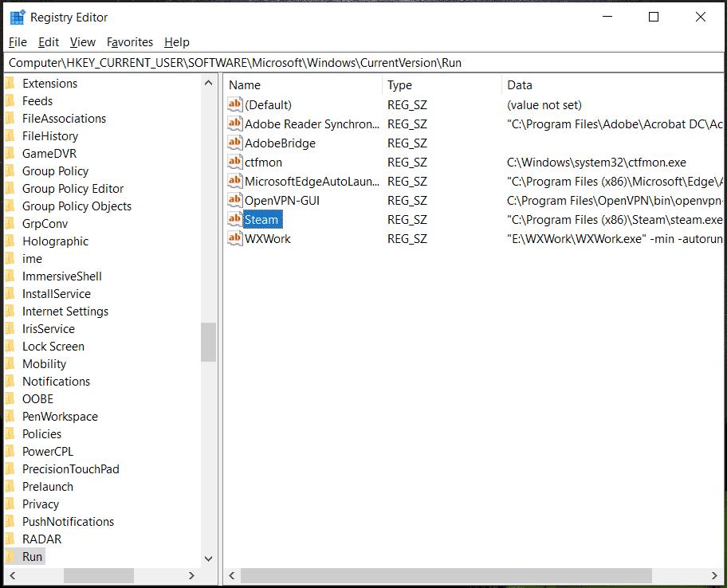This screenshot has height=588, width=727.
Task: Click the folder icon beside GameDVR key
Action: click(10, 153)
